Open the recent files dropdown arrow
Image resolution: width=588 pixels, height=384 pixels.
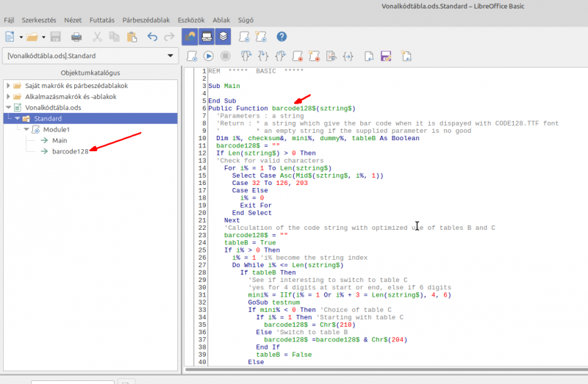pos(43,37)
